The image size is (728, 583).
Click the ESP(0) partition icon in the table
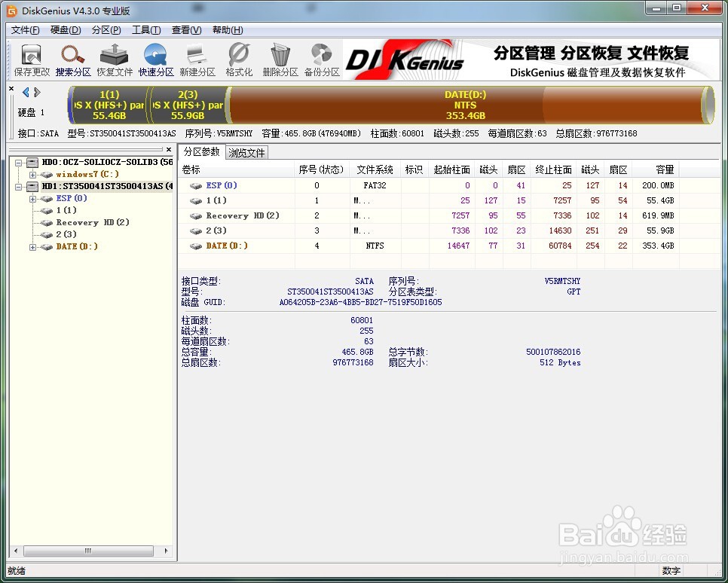[196, 185]
